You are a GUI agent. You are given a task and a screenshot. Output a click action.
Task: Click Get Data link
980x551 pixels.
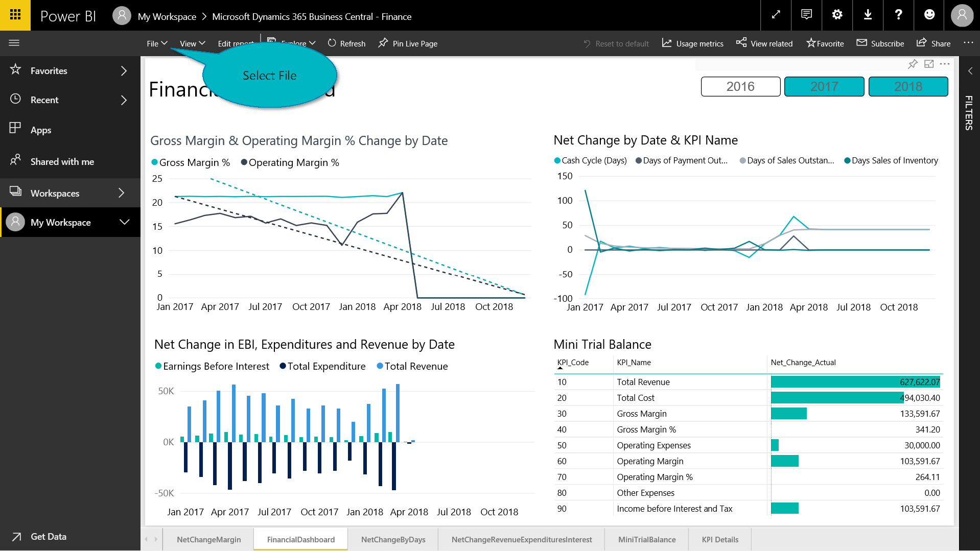pyautogui.click(x=48, y=536)
